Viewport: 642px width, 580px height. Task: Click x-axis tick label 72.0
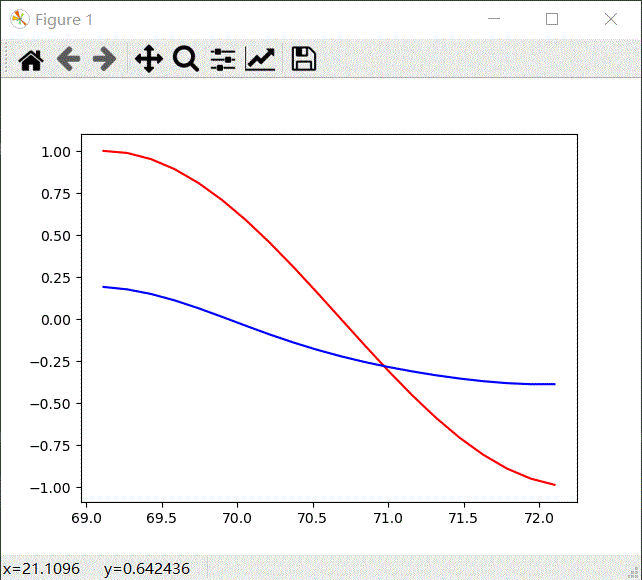[539, 518]
